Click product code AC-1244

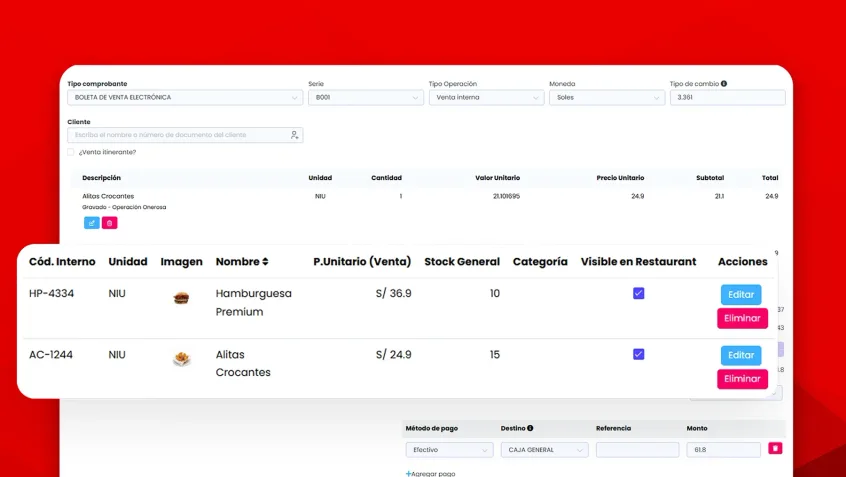coord(50,355)
